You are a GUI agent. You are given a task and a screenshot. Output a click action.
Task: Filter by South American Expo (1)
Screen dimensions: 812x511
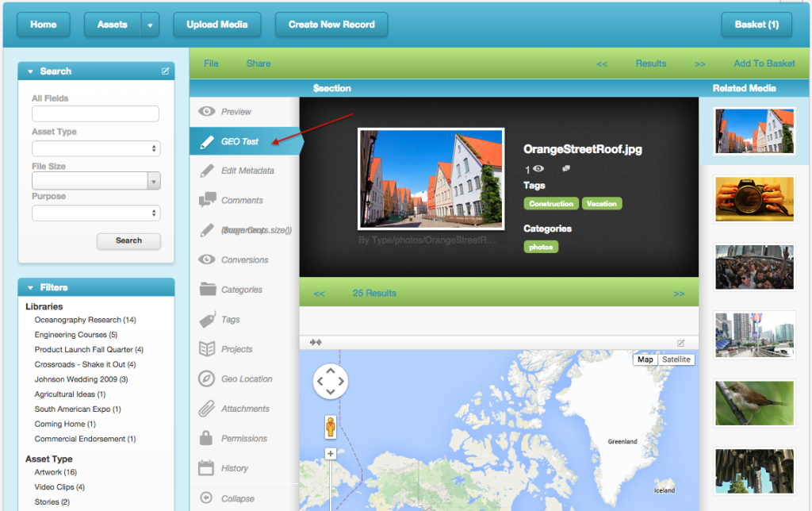pyautogui.click(x=78, y=409)
